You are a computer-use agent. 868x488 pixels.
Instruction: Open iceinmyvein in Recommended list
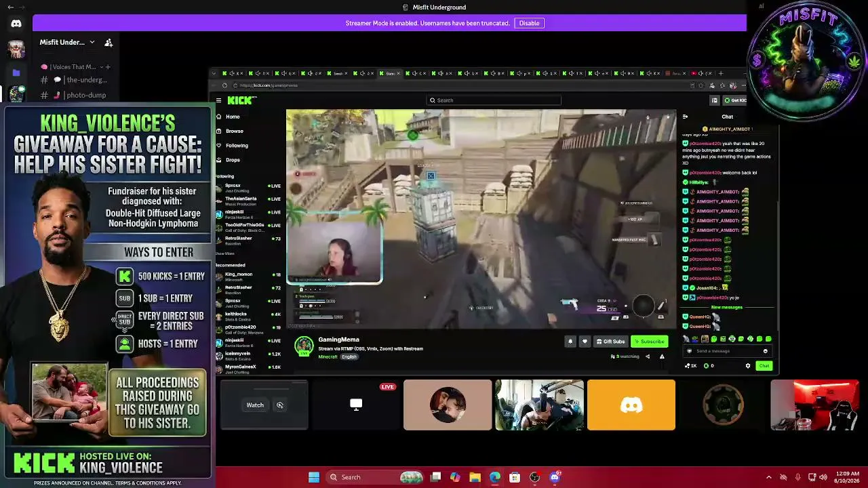[248, 355]
